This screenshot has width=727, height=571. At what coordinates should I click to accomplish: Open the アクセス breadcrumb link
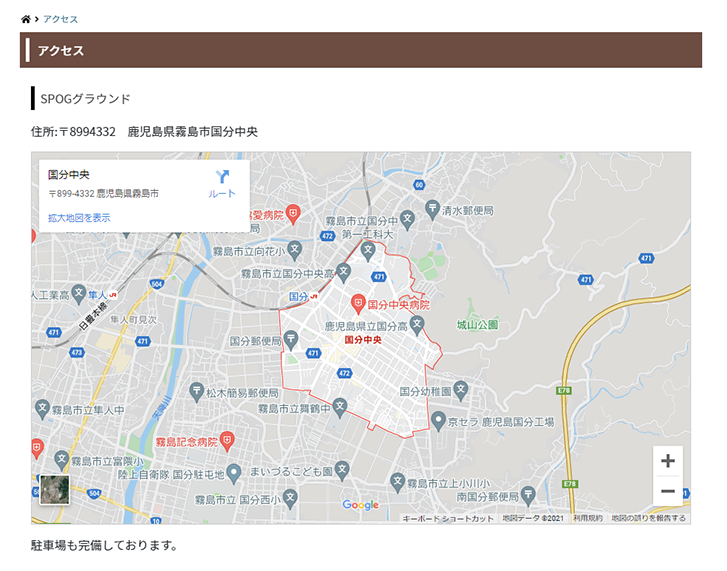60,19
